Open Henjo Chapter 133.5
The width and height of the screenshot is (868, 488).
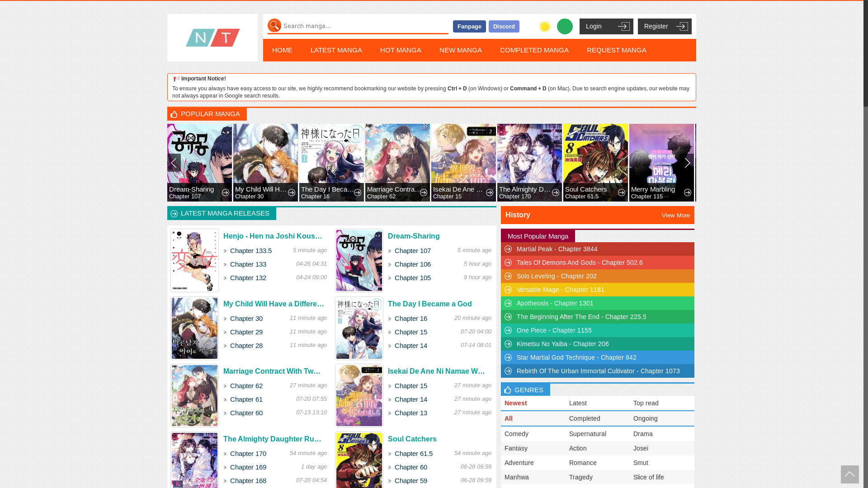[x=251, y=251]
